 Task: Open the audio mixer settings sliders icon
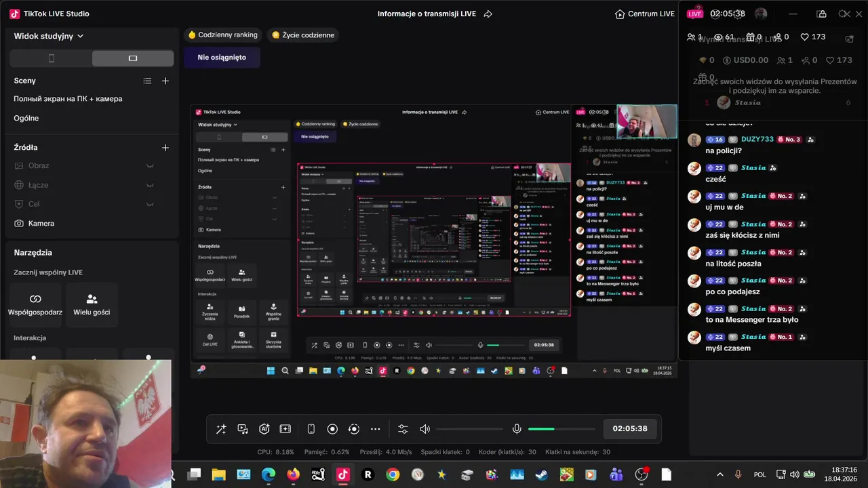click(x=403, y=429)
